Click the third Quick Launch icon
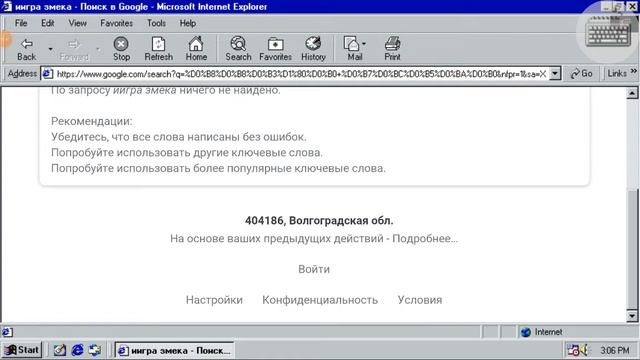640x360 pixels. (95, 350)
